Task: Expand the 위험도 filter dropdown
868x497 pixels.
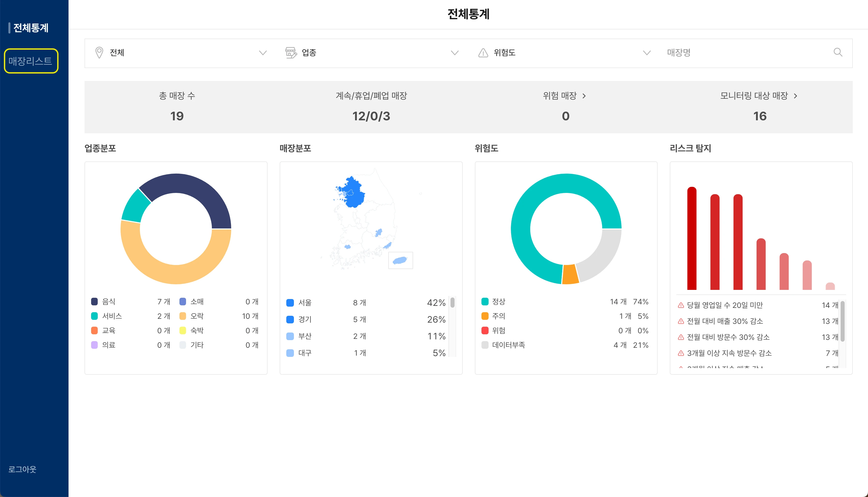Action: pos(647,53)
